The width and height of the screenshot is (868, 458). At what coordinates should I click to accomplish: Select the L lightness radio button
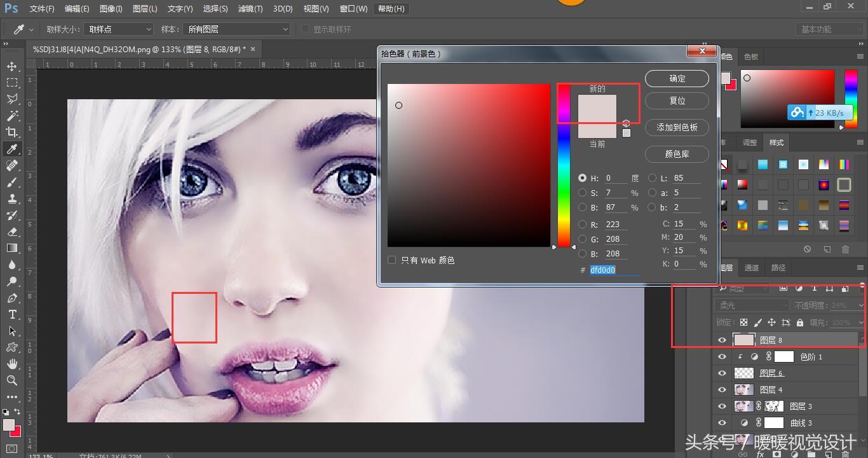[x=652, y=178]
